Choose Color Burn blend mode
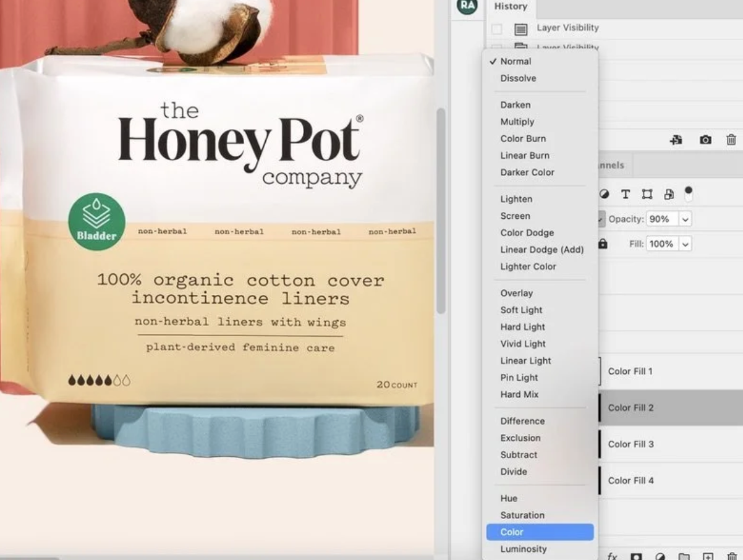Image resolution: width=743 pixels, height=560 pixels. pyautogui.click(x=540, y=138)
